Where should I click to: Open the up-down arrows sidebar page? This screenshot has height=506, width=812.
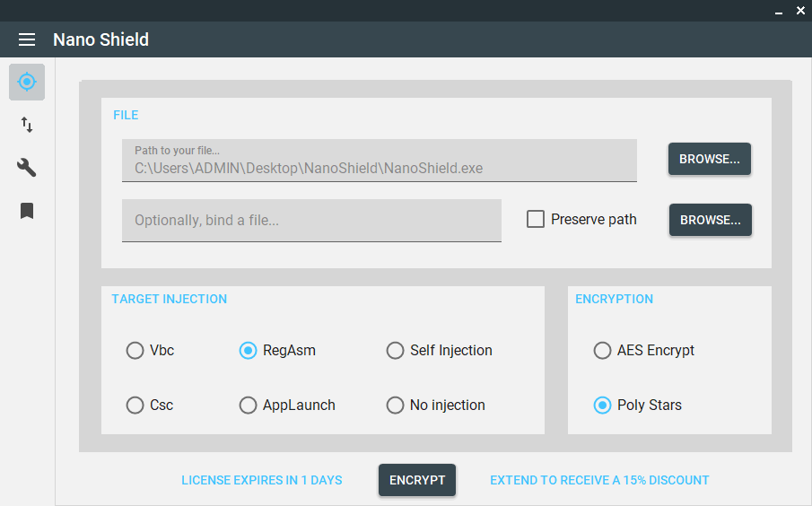(x=27, y=125)
